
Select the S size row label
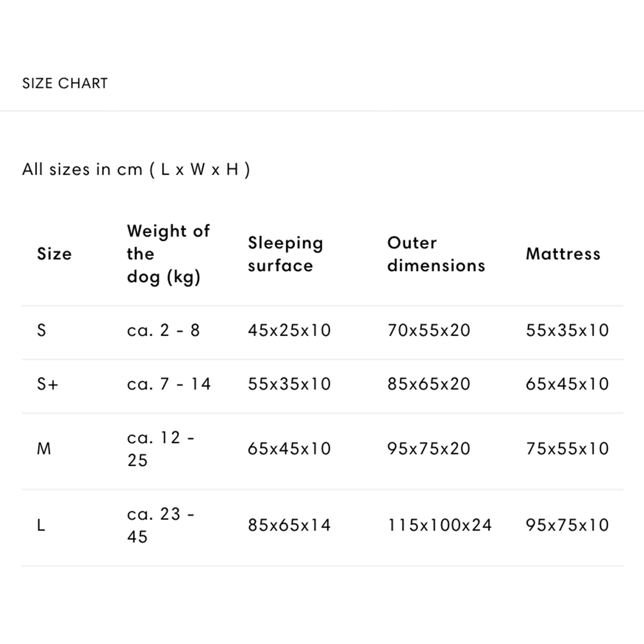point(42,330)
